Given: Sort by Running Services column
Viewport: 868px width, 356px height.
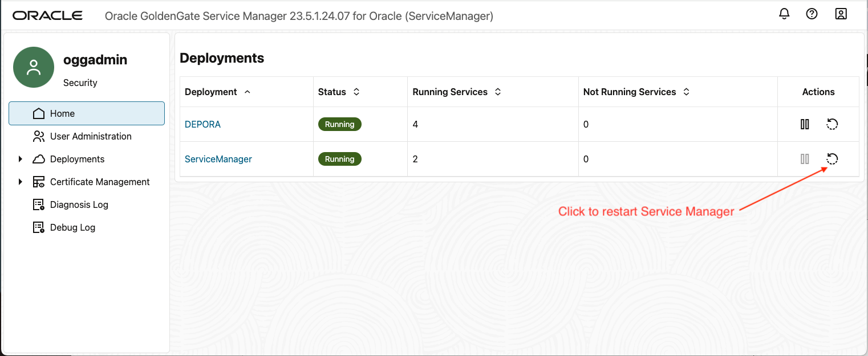Looking at the screenshot, I should click(497, 91).
